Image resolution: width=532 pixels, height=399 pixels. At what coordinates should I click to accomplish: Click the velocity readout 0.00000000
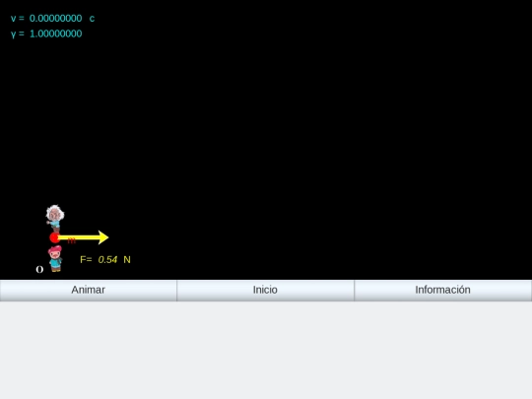point(55,19)
